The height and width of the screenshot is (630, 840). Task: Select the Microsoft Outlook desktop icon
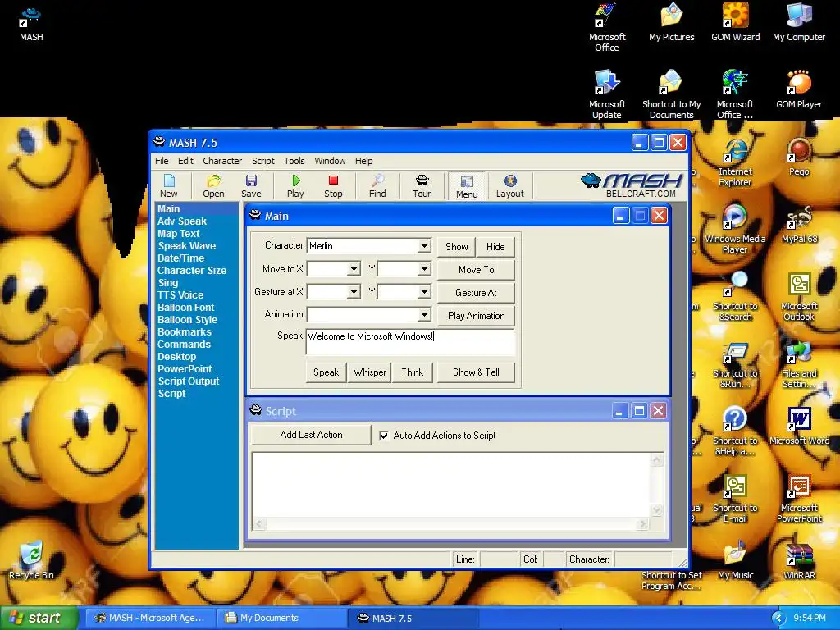pos(799,297)
